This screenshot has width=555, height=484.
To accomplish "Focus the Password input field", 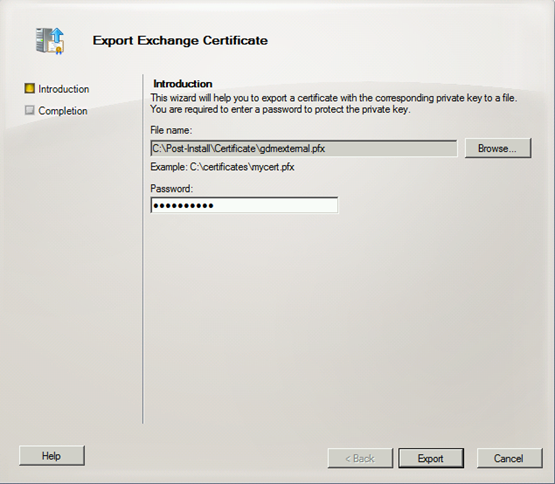I will (244, 205).
